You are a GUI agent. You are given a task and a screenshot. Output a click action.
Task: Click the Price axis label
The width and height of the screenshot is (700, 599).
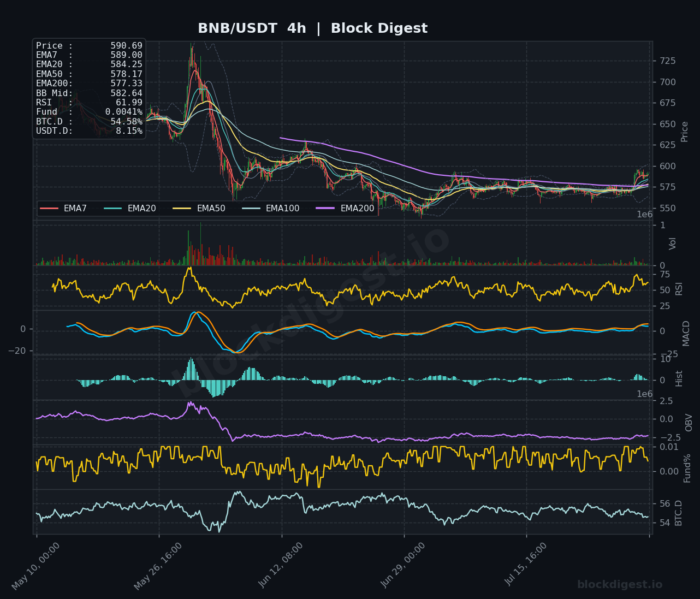[x=685, y=131]
